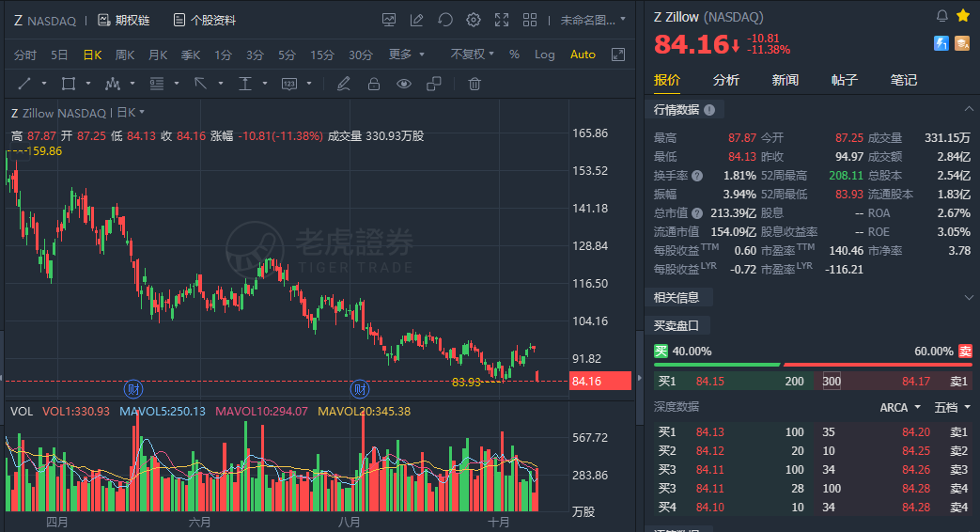Viewport: 980px width, 532px height.
Task: Toggle Log scale button
Action: (544, 55)
